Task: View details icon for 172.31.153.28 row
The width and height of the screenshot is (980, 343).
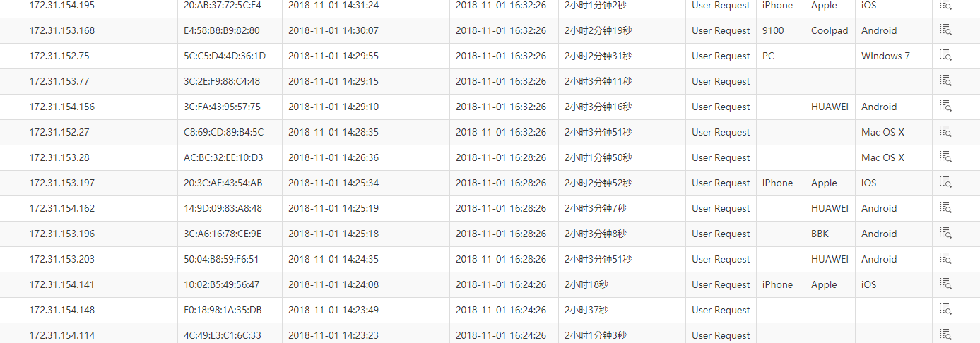Action: coord(945,157)
